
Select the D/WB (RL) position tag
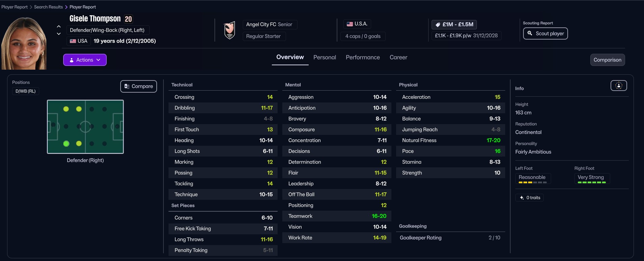pos(26,91)
